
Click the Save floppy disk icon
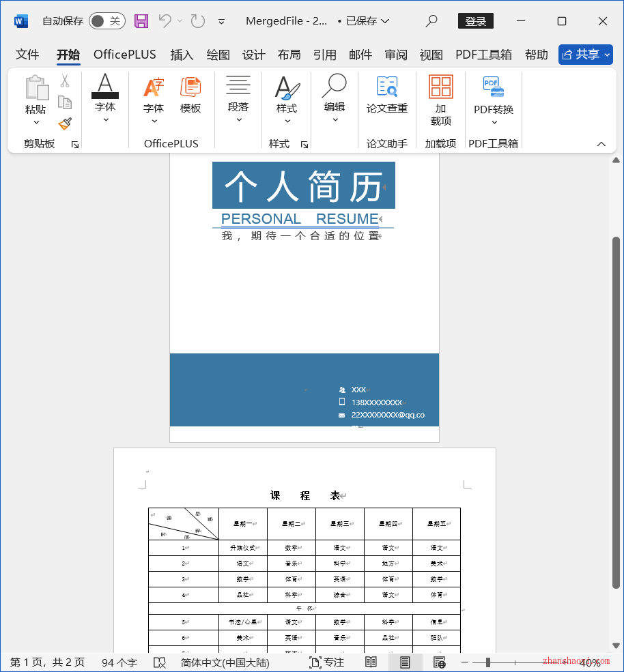[141, 21]
